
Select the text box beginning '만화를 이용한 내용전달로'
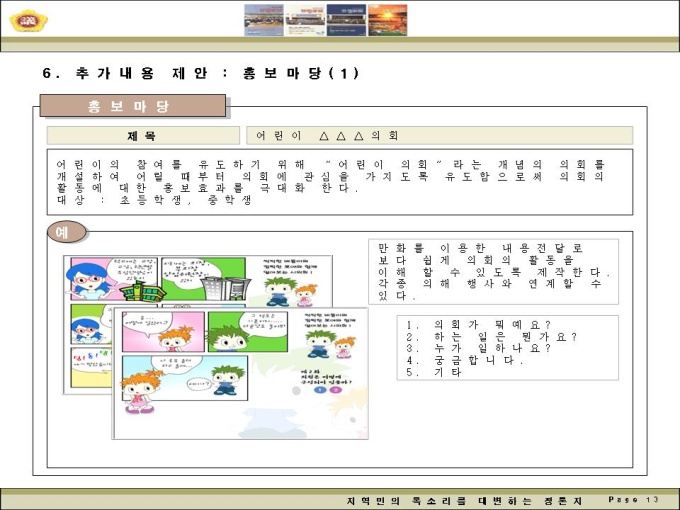[494, 271]
